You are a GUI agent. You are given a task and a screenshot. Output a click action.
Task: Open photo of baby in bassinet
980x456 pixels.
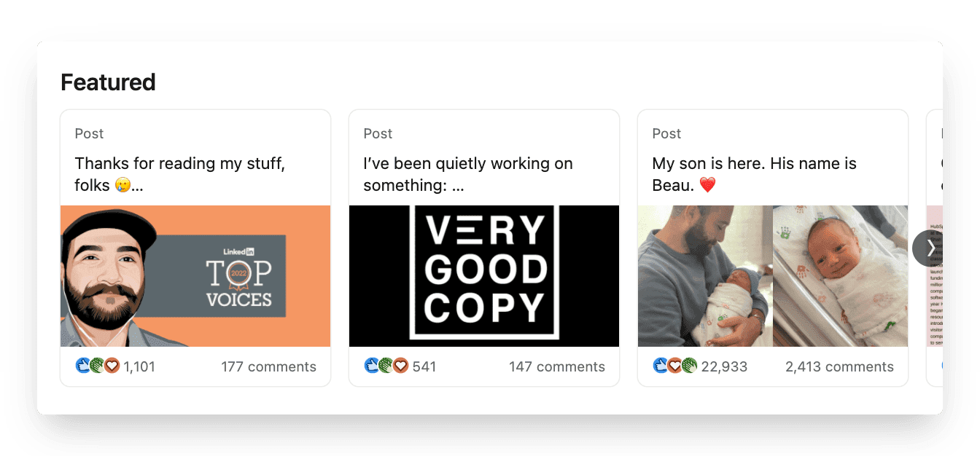click(840, 276)
